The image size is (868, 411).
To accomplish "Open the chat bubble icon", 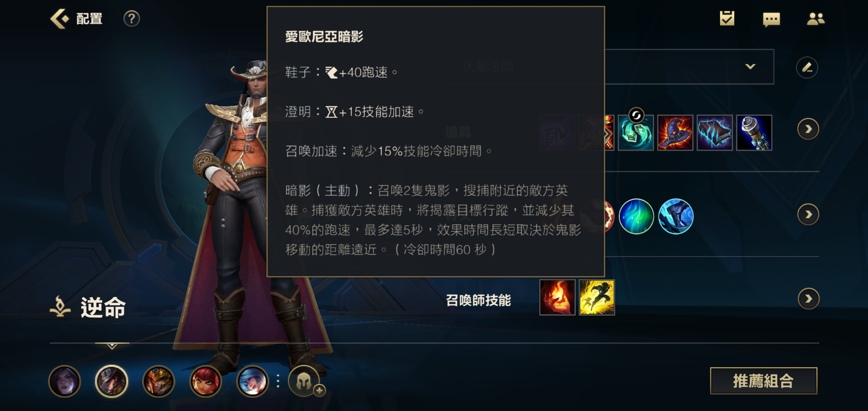I will (x=771, y=19).
